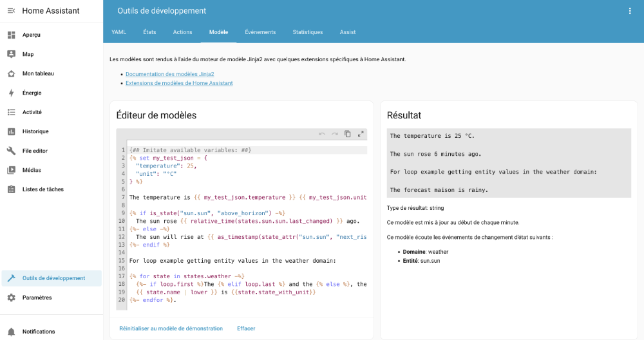Open the Événements tab
This screenshot has height=340, width=644.
[x=260, y=32]
